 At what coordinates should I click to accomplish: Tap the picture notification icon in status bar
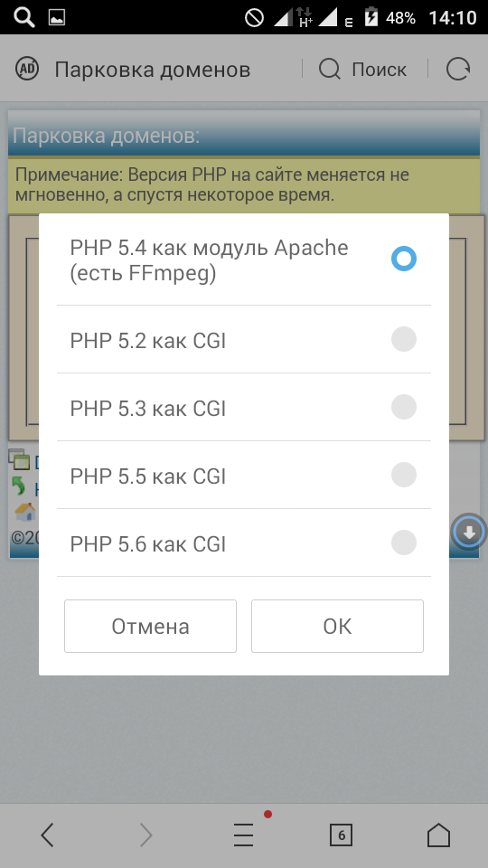(x=57, y=18)
